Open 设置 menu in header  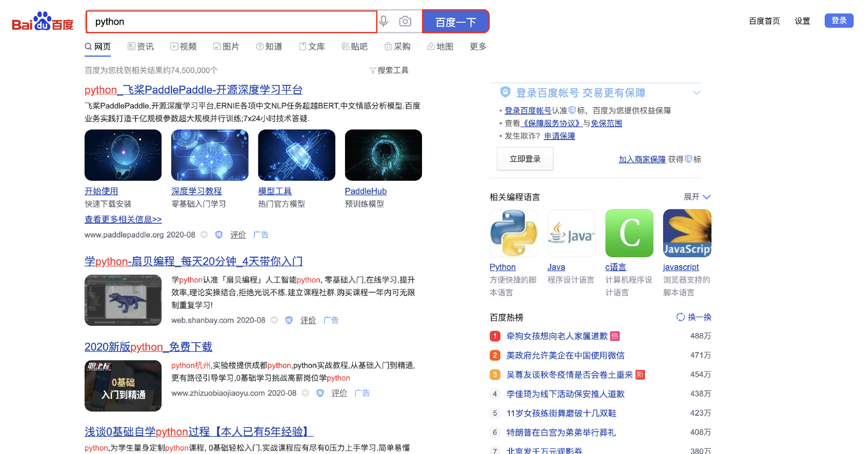pyautogui.click(x=802, y=21)
